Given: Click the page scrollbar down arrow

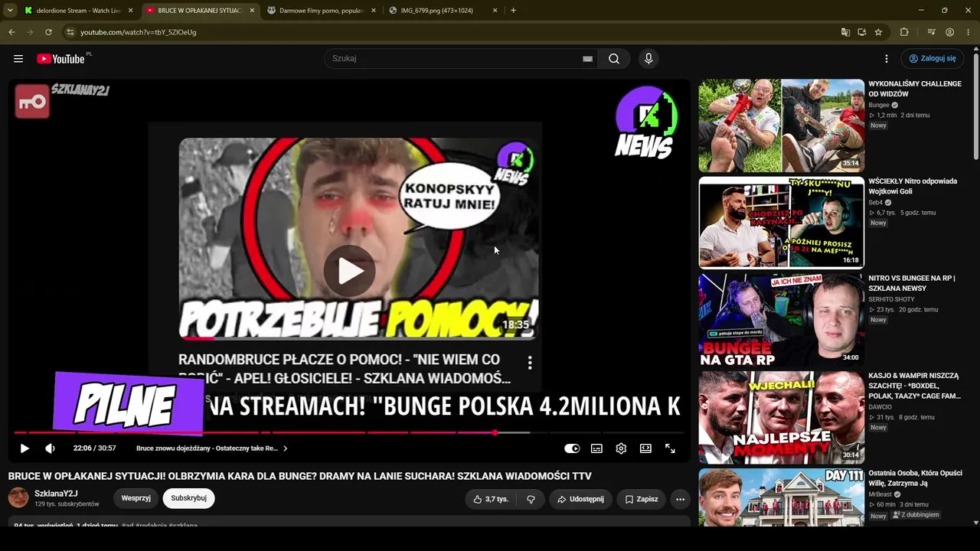Looking at the screenshot, I should (975, 522).
